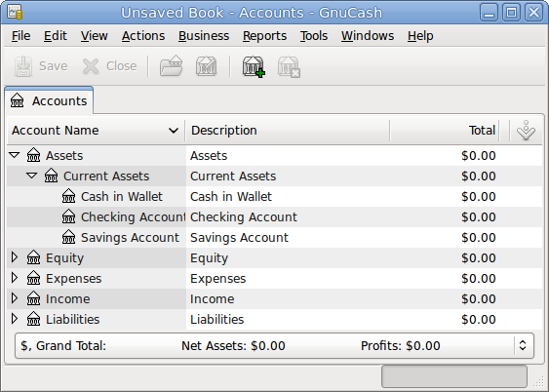Viewport: 549px width, 392px height.
Task: Select the Current Assets account name
Action: coord(106,176)
